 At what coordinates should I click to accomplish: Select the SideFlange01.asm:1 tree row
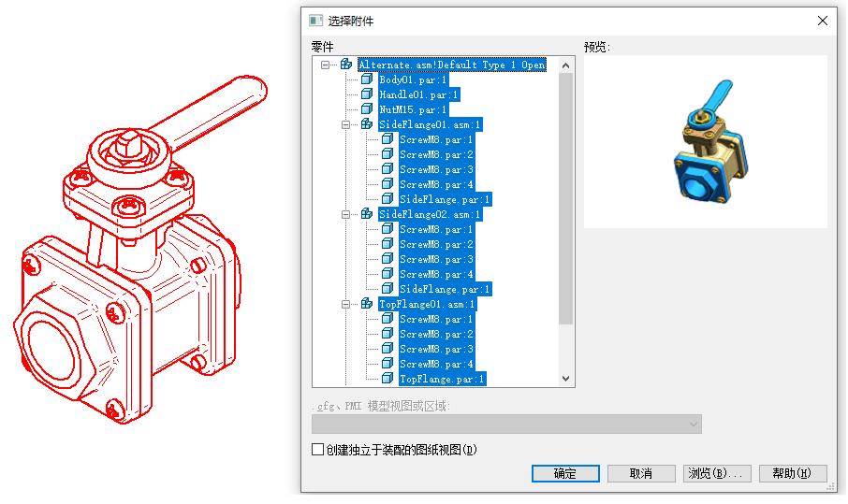click(430, 124)
